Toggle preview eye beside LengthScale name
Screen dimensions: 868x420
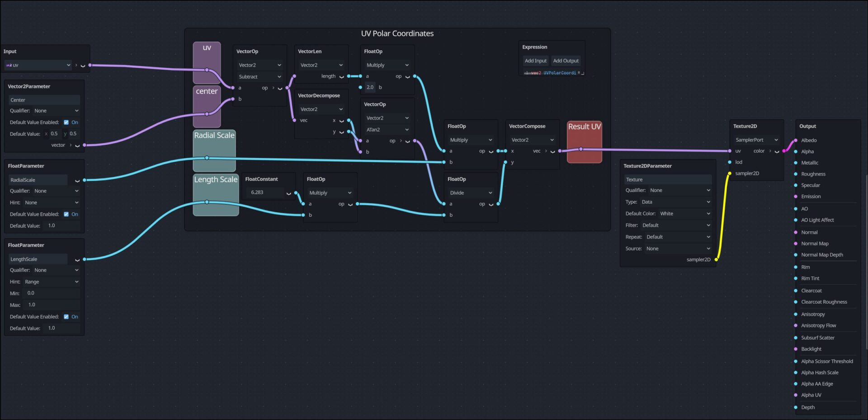point(77,259)
